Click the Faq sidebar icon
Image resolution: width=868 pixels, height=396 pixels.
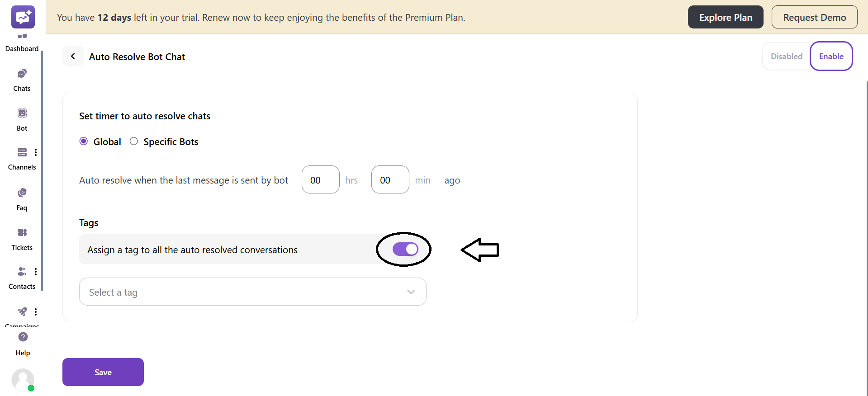pyautogui.click(x=21, y=192)
